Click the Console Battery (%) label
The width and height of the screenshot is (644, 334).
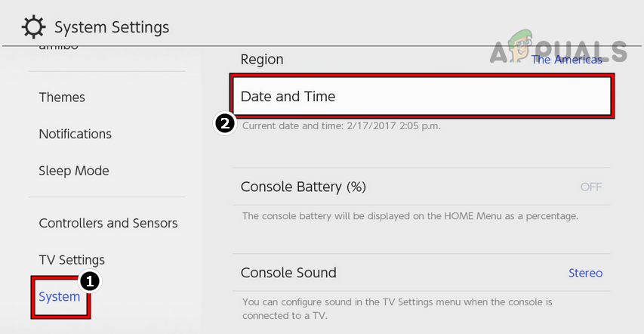coord(303,187)
